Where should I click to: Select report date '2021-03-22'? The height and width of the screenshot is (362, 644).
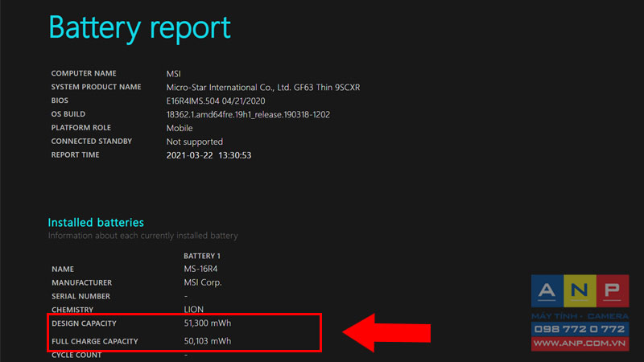(190, 155)
